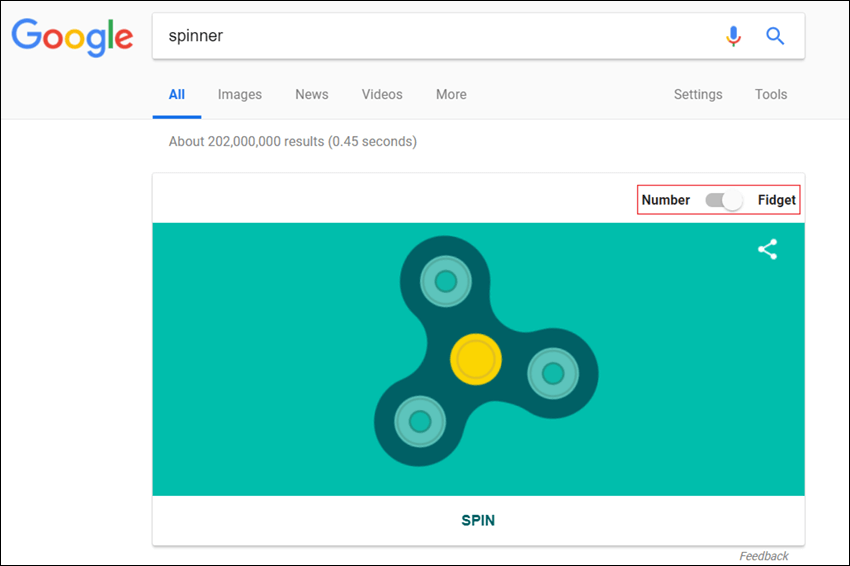Select the Fidget label beside toggle
Viewport: 850px width, 566px height.
pos(776,200)
